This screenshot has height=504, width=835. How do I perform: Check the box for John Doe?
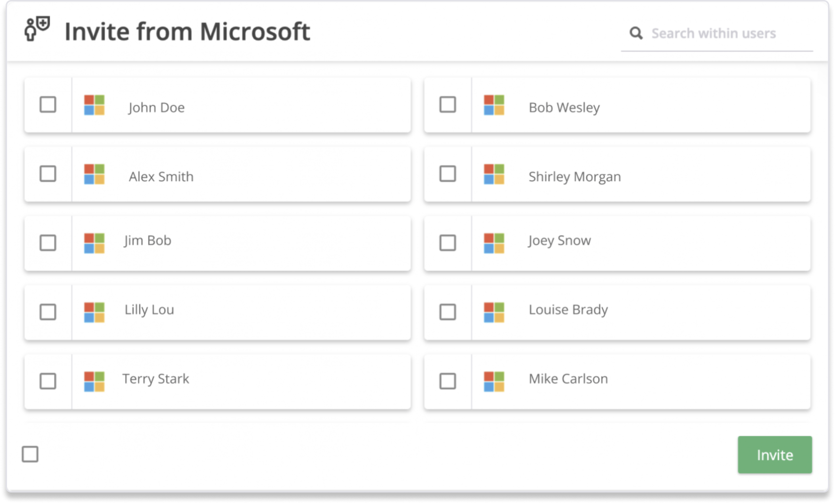[48, 105]
